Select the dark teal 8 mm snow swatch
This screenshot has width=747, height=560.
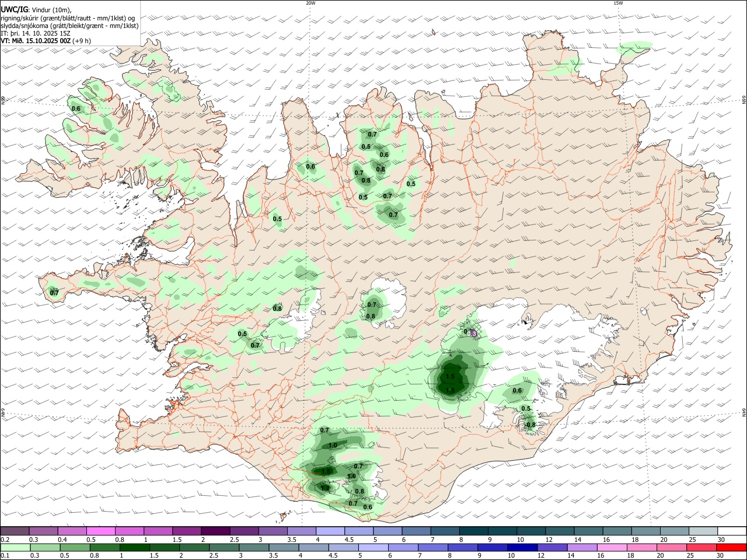tap(473, 531)
